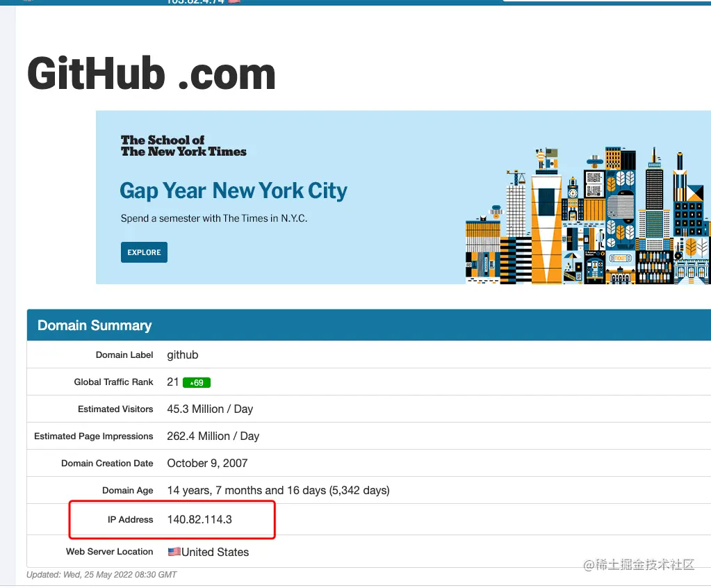Image resolution: width=711 pixels, height=588 pixels.
Task: Click the United States flag icon
Action: pos(174,552)
